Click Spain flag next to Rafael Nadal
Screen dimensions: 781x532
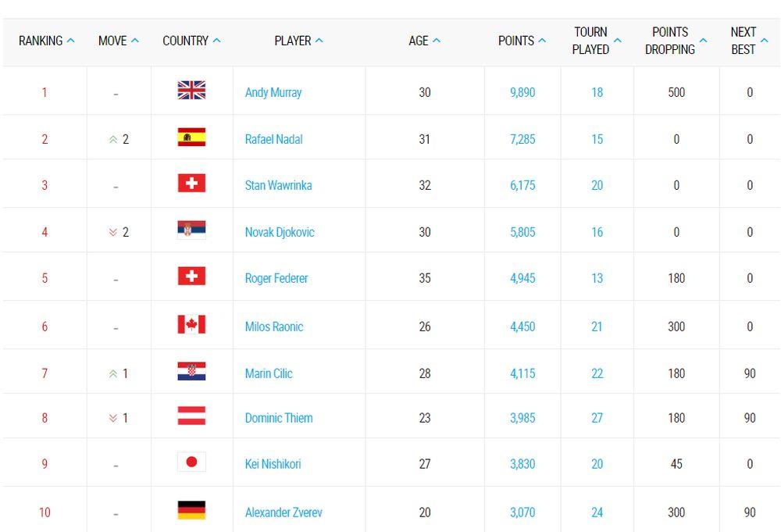(191, 138)
